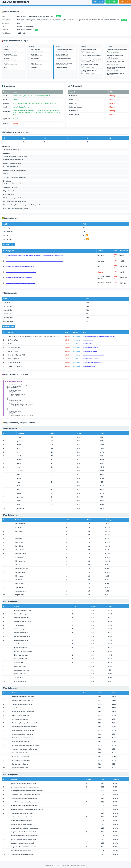Click the Dofollow badge in Home row
Screen dimensions: 131x868
point(77,344)
